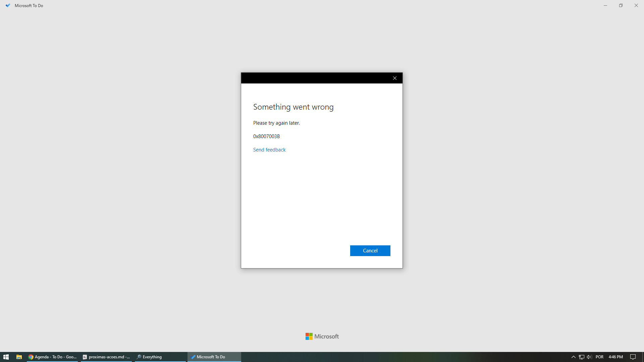Click the Microsoft To Do taskbar button
The width and height of the screenshot is (644, 362).
(x=214, y=357)
